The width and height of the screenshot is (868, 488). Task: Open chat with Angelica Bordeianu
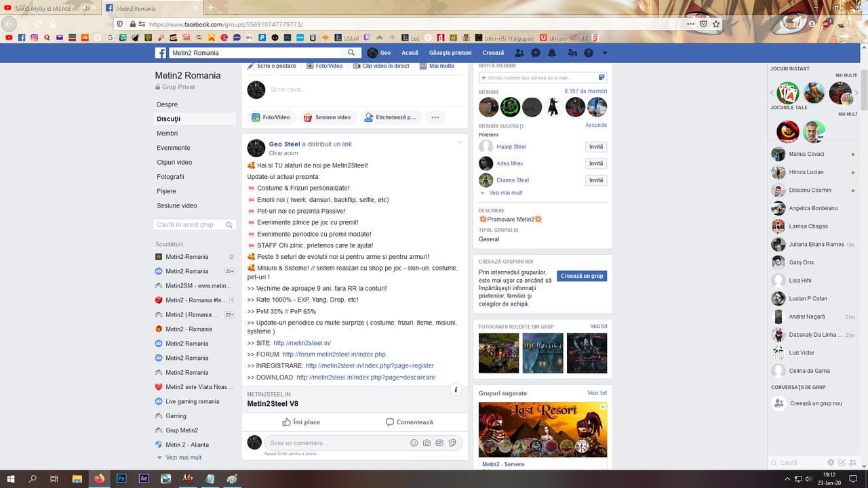coord(814,208)
